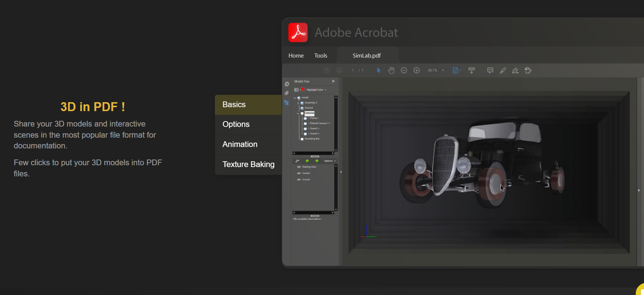Screen dimensions: 644x295
Task: Select the Texture Baking tab
Action: pyautogui.click(x=248, y=165)
